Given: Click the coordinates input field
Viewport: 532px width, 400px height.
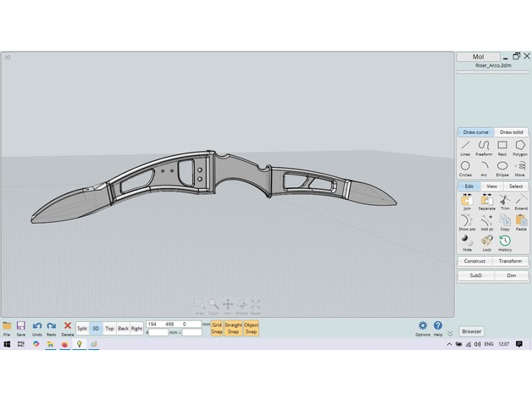Looking at the screenshot, I should coord(173,324).
